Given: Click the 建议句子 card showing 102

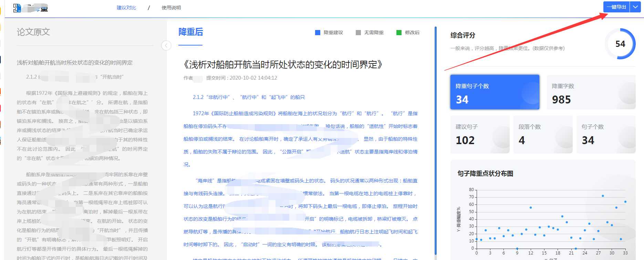Looking at the screenshot, I should pyautogui.click(x=480, y=134).
